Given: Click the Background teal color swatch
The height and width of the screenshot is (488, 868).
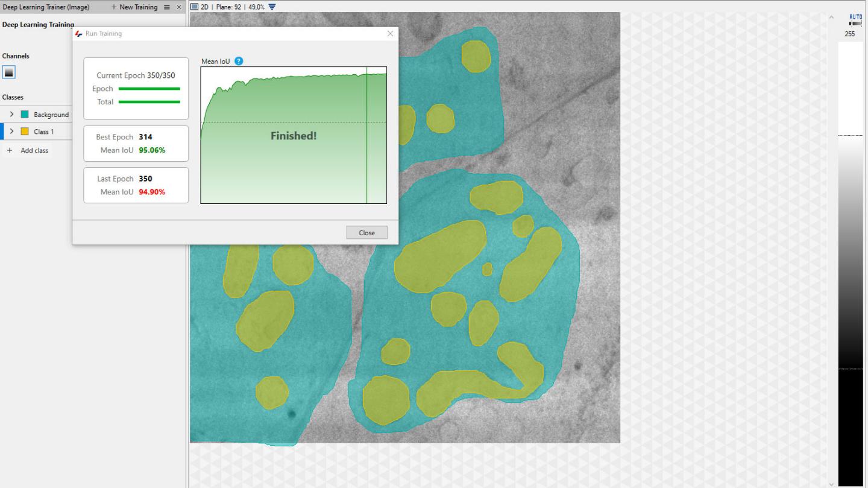Looking at the screenshot, I should [x=25, y=115].
